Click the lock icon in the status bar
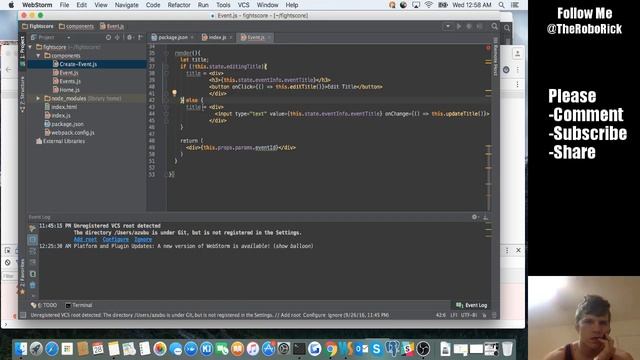The width and height of the screenshot is (640, 360). [x=484, y=315]
